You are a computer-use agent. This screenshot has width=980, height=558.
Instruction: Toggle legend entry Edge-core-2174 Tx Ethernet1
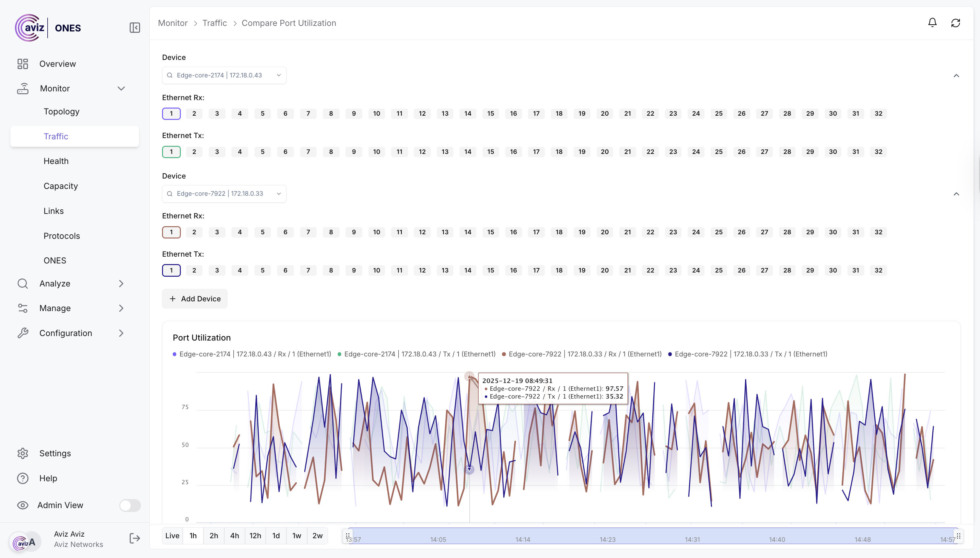416,354
